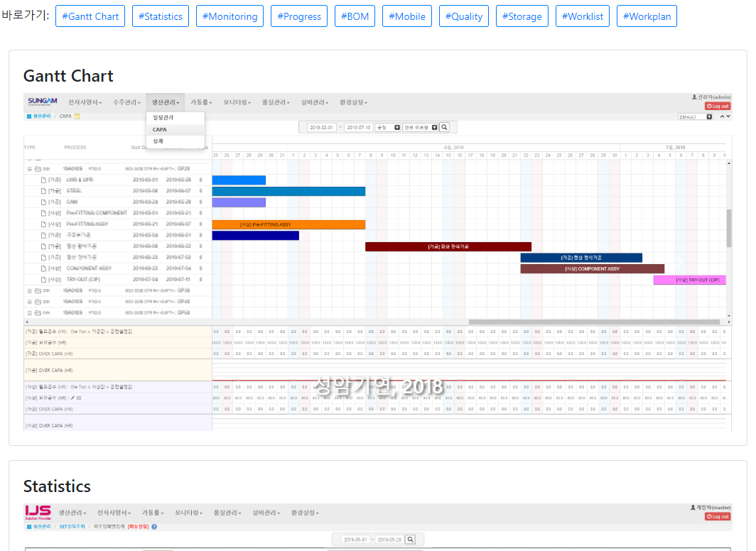The image size is (756, 551).
Task: Click the admin user icon in Gantt Chart
Action: tap(694, 97)
